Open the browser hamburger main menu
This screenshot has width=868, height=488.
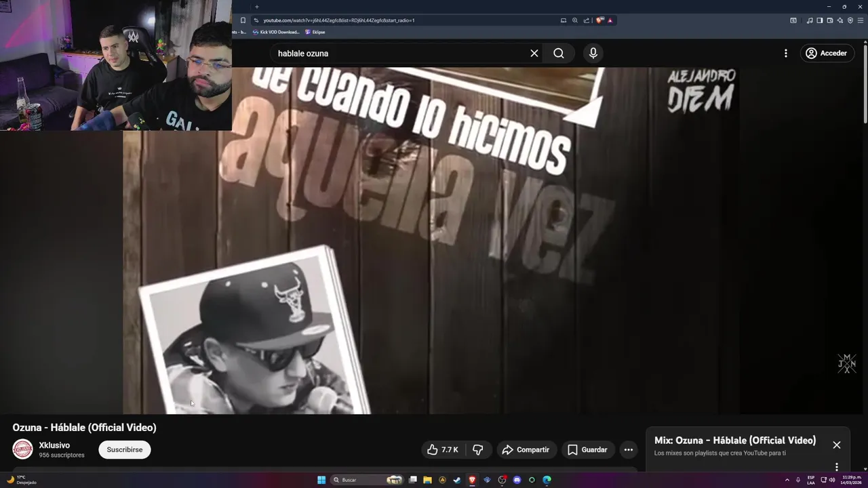861,20
